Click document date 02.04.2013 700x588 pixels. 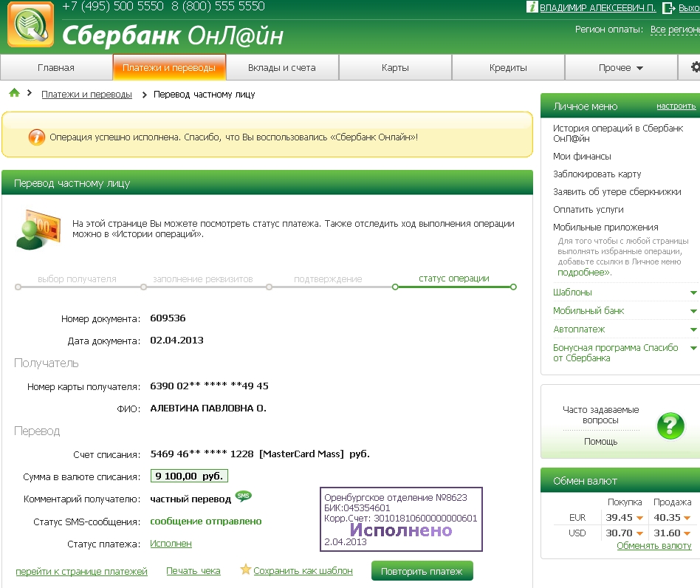pos(176,341)
